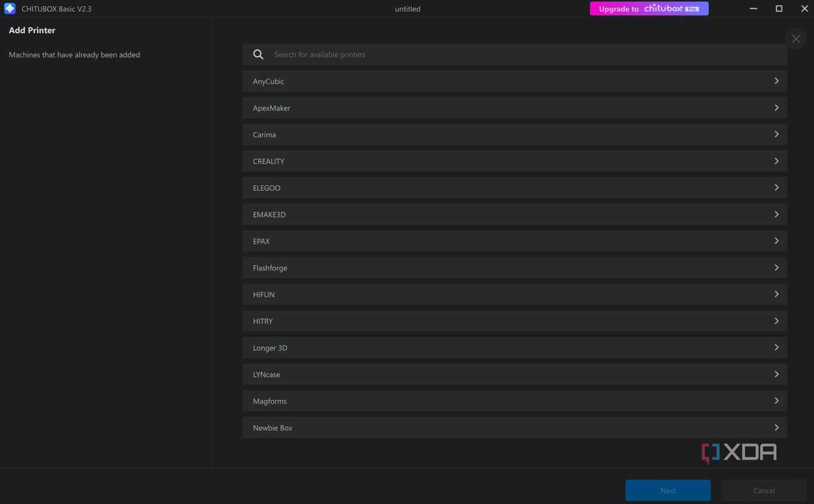
Task: Maximize the CHITUBOX window
Action: (779, 8)
